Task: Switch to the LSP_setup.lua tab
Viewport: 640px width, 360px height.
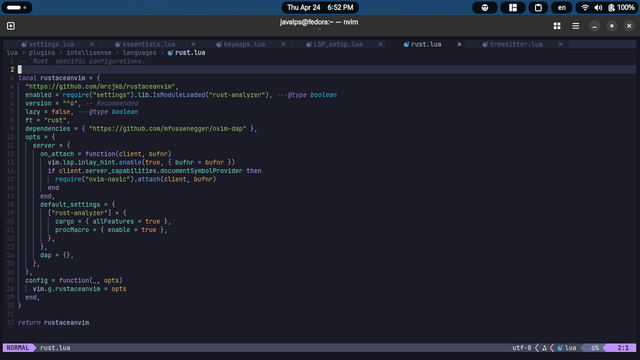Action: pyautogui.click(x=338, y=44)
